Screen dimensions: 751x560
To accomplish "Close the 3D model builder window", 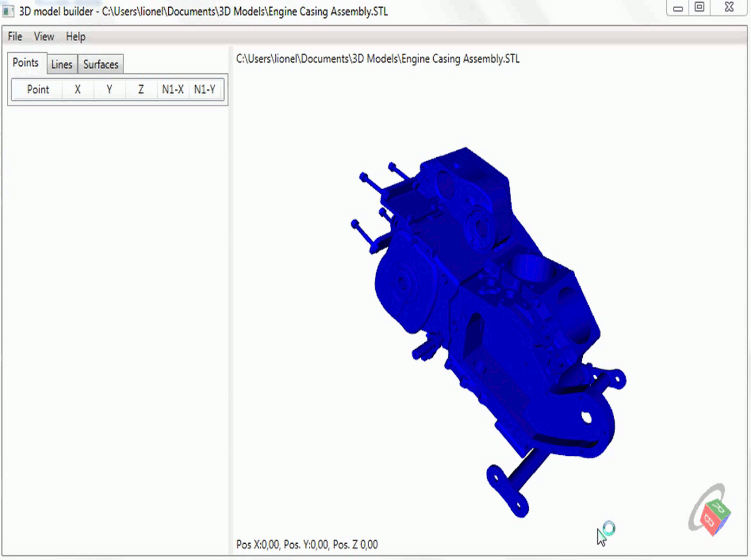I will pos(729,8).
